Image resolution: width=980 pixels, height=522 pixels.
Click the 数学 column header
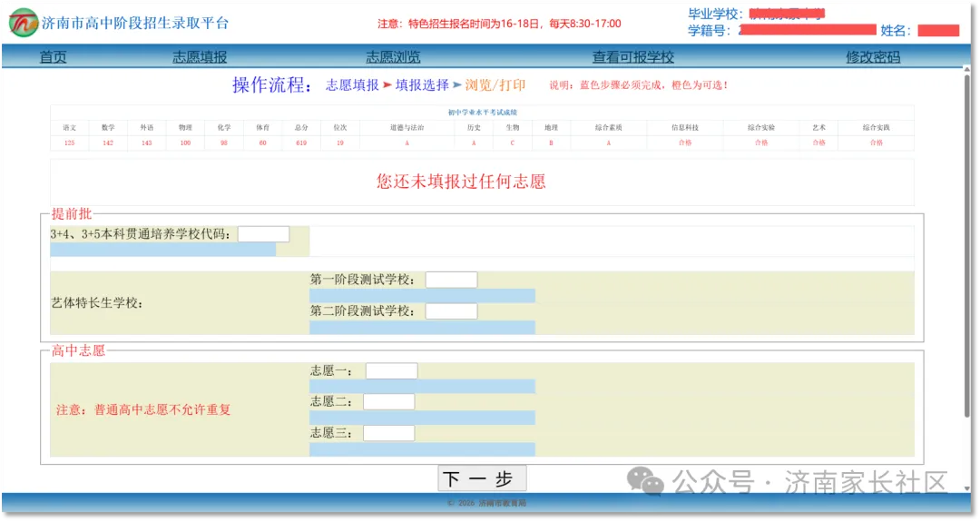[x=108, y=127]
